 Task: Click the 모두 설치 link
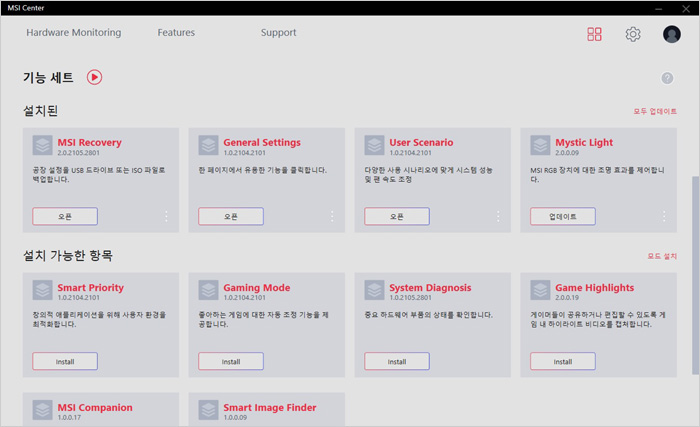tap(662, 256)
